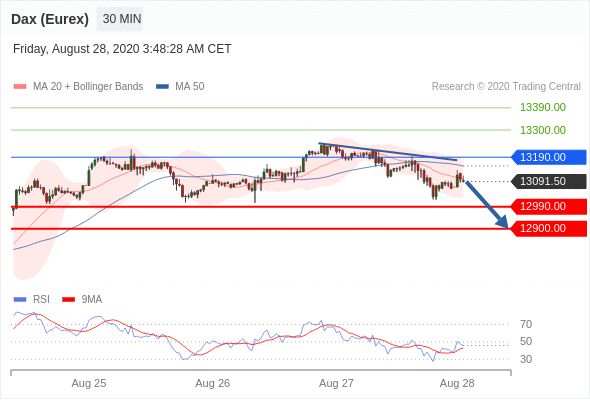Click the Aug 28 date axis label
The width and height of the screenshot is (590, 400).
click(x=457, y=383)
